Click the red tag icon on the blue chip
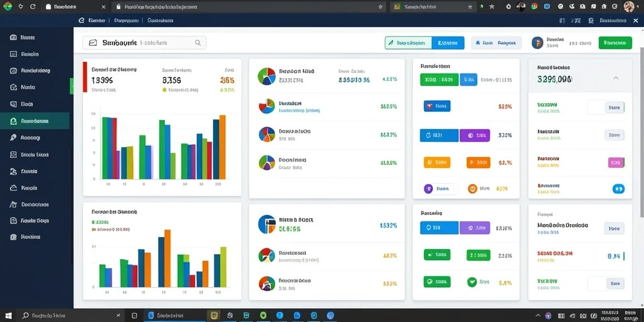Viewport: 644px width, 322px height. coord(430,106)
